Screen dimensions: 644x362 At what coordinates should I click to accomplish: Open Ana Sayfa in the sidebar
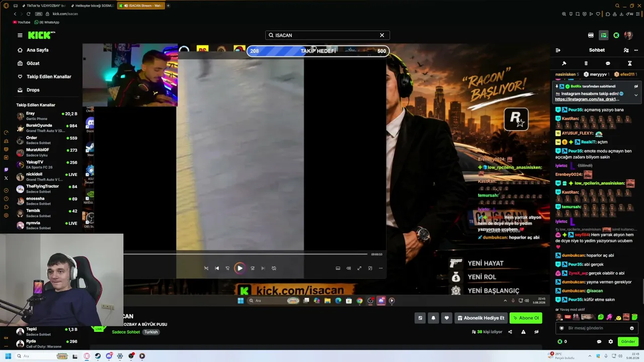37,50
